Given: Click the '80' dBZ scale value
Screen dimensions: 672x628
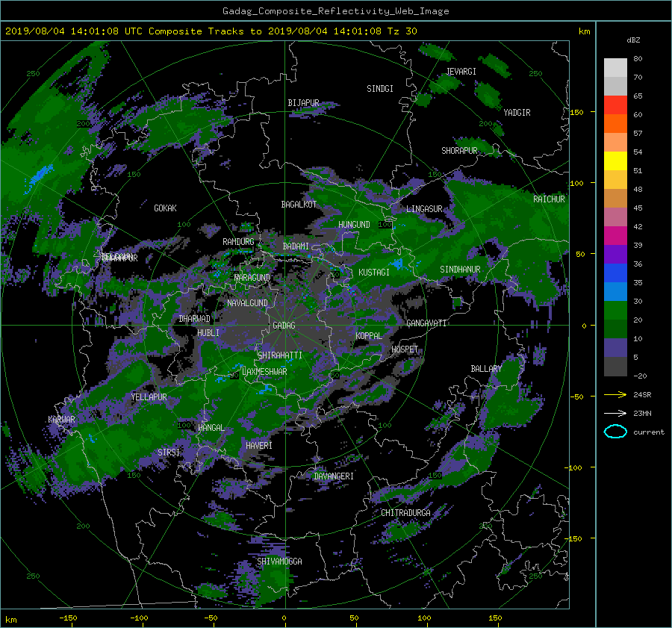Looking at the screenshot, I should pos(638,59).
